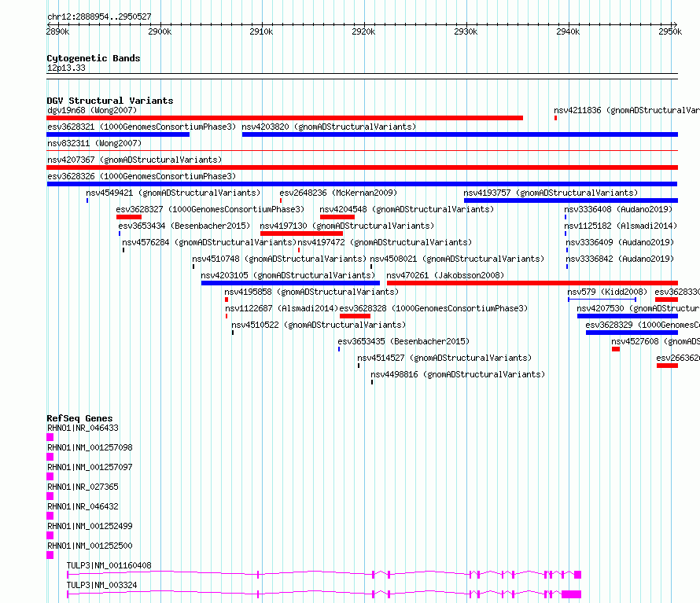The image size is (700, 603).
Task: Select the esv3628321 1000Genomes variant label
Action: click(142, 127)
